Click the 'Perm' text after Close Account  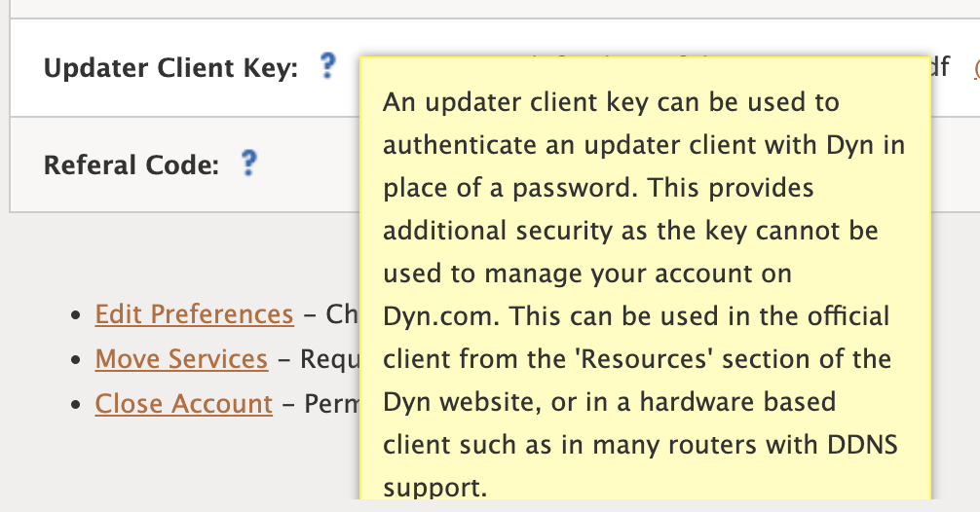coord(332,404)
